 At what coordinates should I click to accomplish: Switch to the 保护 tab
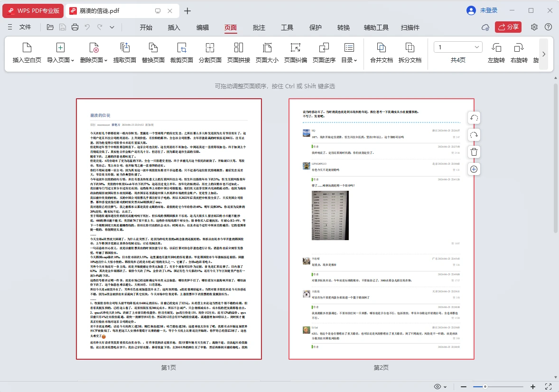coord(316,28)
